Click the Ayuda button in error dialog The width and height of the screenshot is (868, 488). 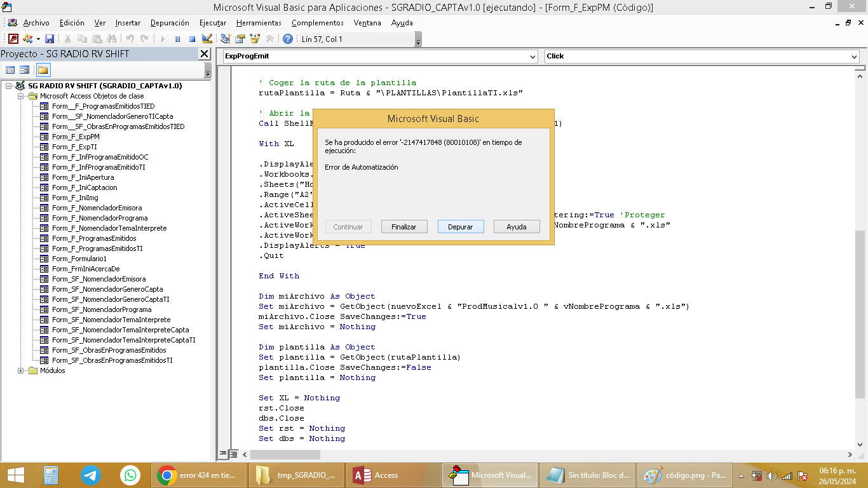pos(517,227)
